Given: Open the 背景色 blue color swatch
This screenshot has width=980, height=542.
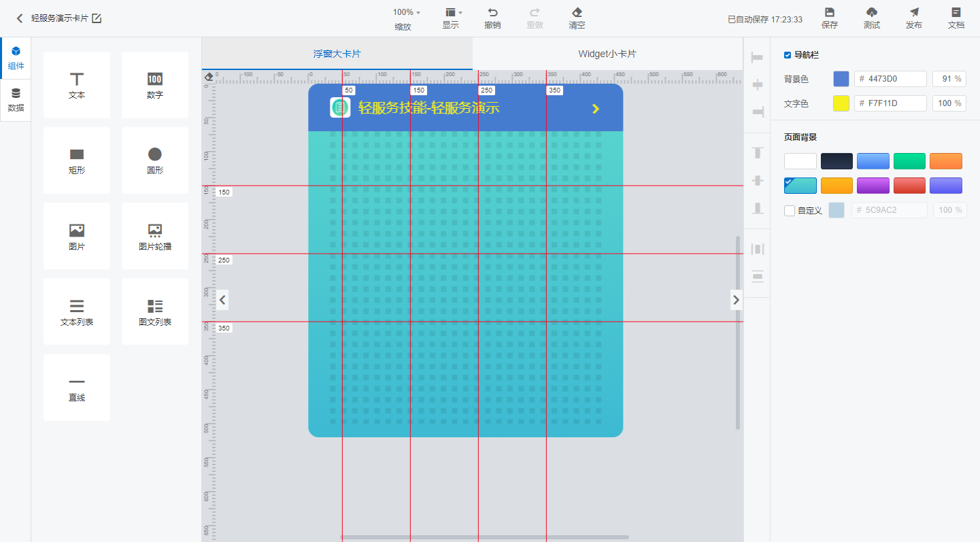Looking at the screenshot, I should point(841,79).
